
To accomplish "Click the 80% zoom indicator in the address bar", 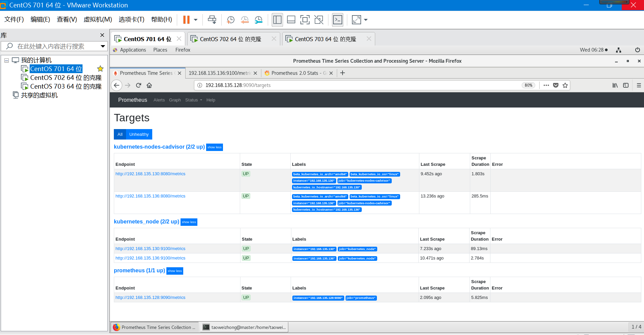I will pos(528,85).
